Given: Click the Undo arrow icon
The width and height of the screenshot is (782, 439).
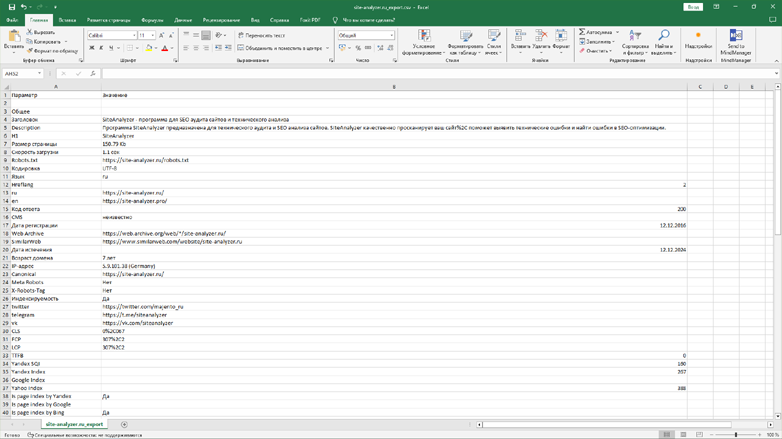Looking at the screenshot, I should (x=24, y=7).
